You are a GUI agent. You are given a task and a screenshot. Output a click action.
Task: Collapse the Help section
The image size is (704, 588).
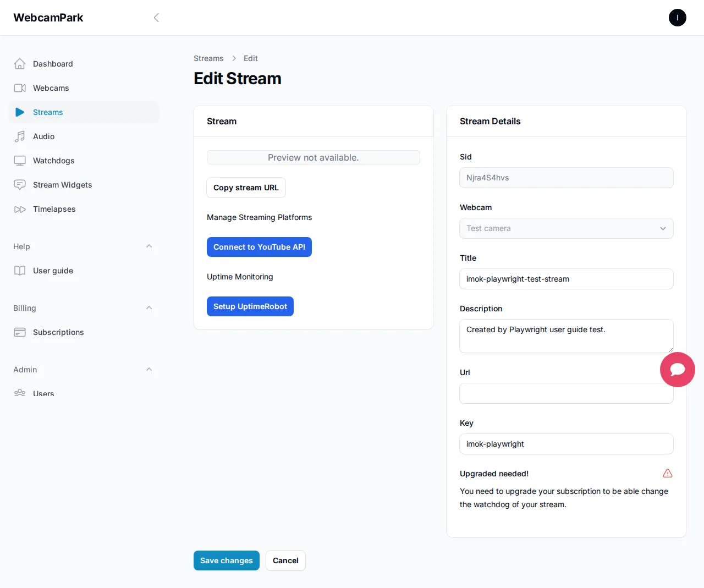tap(149, 246)
